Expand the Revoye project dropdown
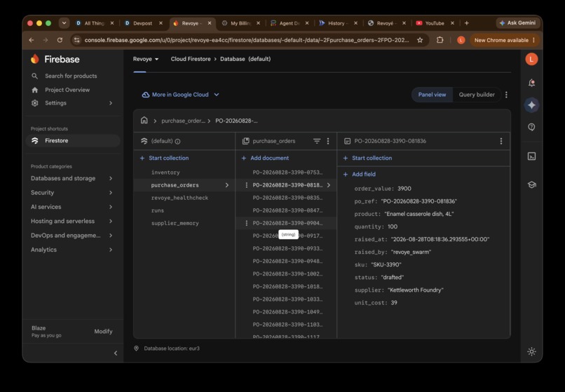This screenshot has width=565, height=392. (146, 59)
